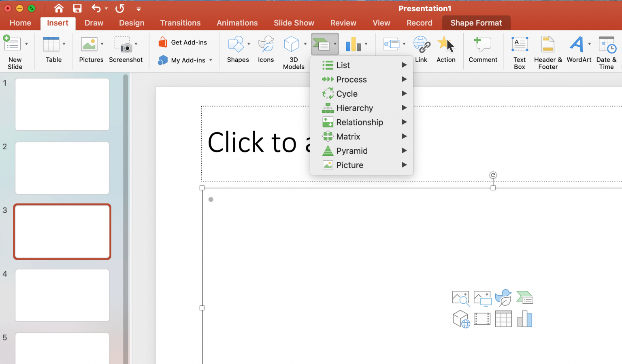Insert WordArt into the slide

579,51
